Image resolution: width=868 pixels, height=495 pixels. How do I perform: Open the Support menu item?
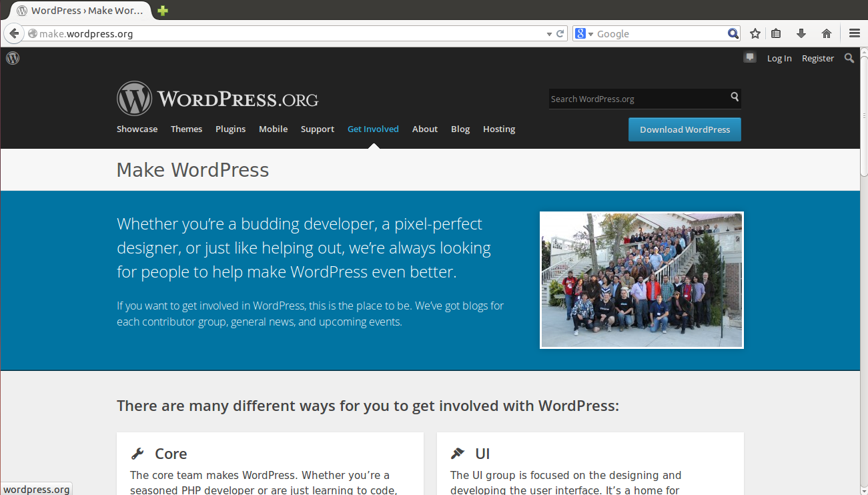point(318,129)
